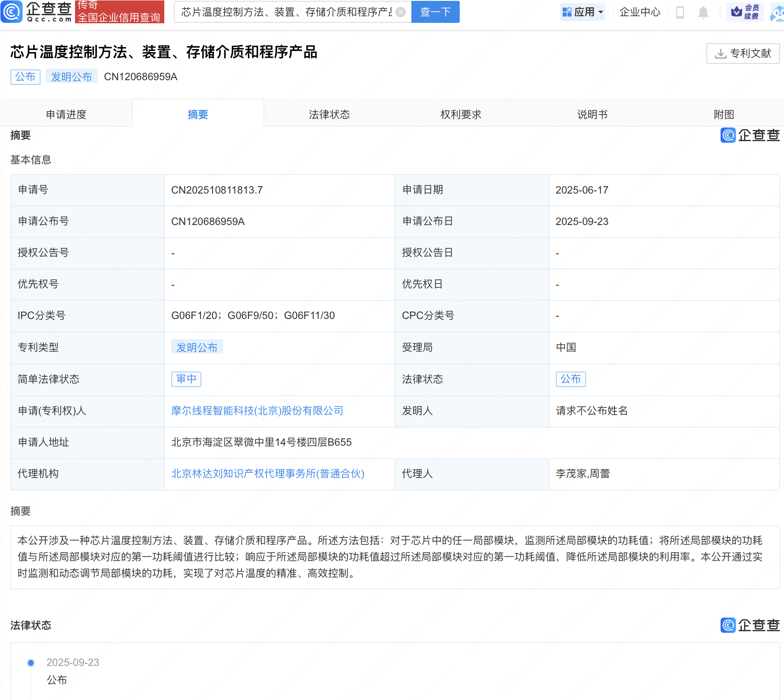
Task: Switch to the 申请进度 tab
Action: [x=66, y=114]
